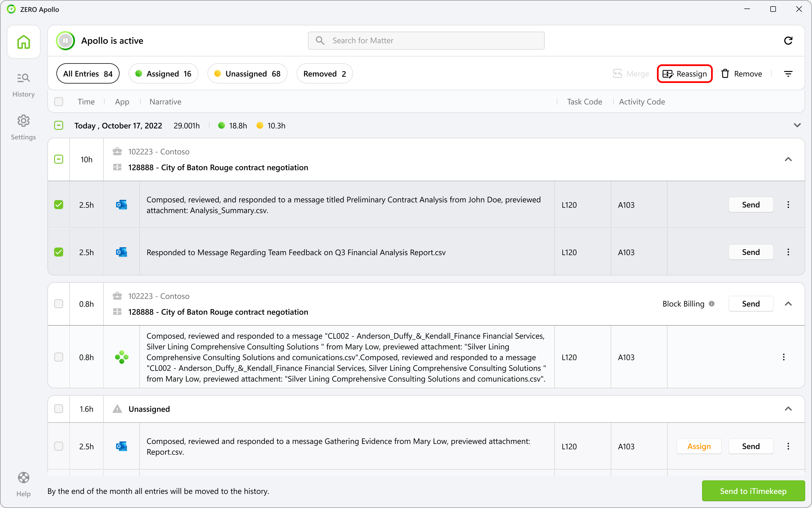Check the 0.8h Contoso group checkbox
The height and width of the screenshot is (508, 812).
[x=59, y=304]
